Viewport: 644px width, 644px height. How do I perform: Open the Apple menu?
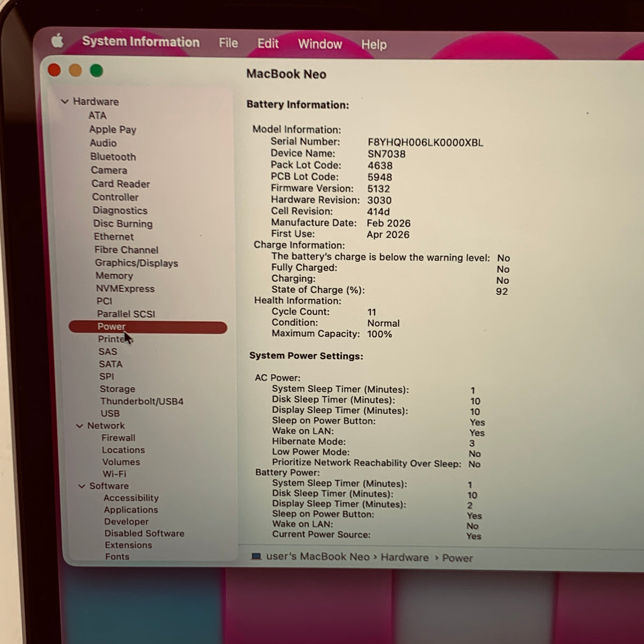[x=57, y=41]
